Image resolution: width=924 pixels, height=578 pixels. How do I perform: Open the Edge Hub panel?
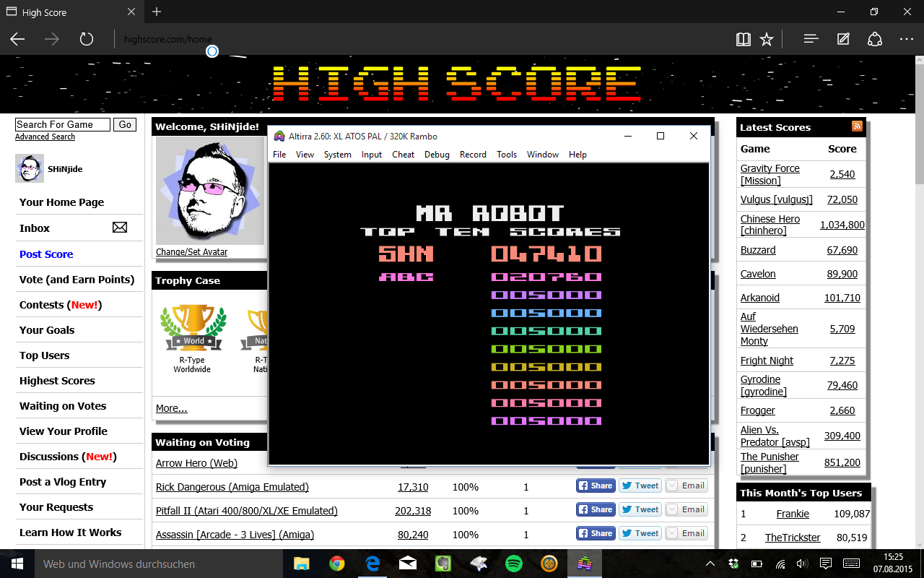point(811,39)
